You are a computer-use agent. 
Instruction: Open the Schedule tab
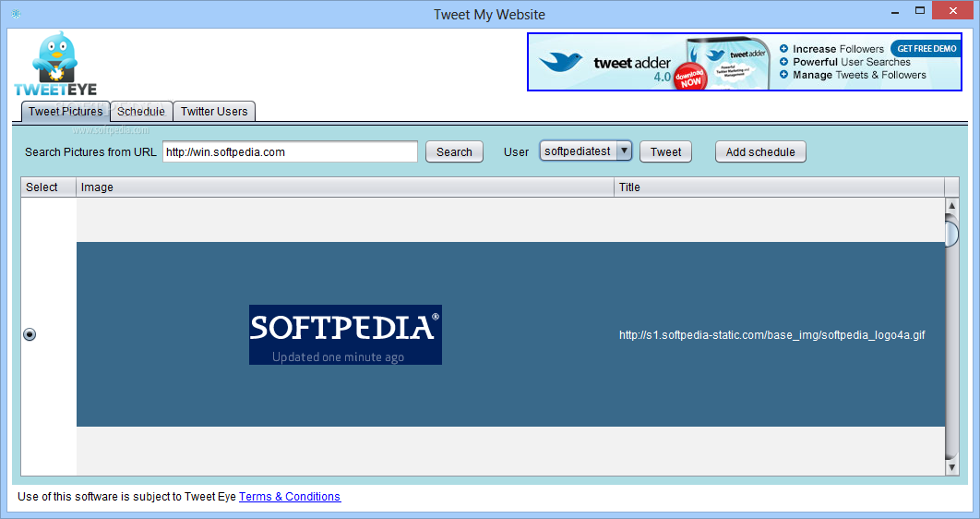[x=141, y=112]
